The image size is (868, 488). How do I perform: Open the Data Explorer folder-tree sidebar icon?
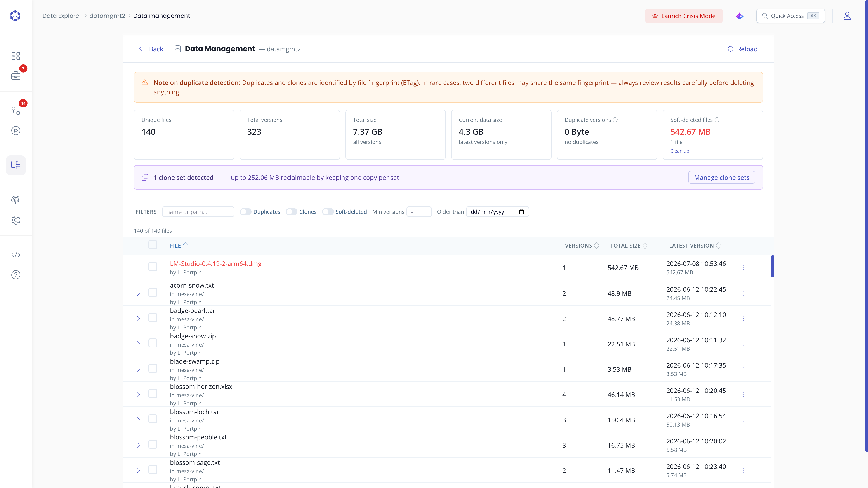tap(16, 165)
